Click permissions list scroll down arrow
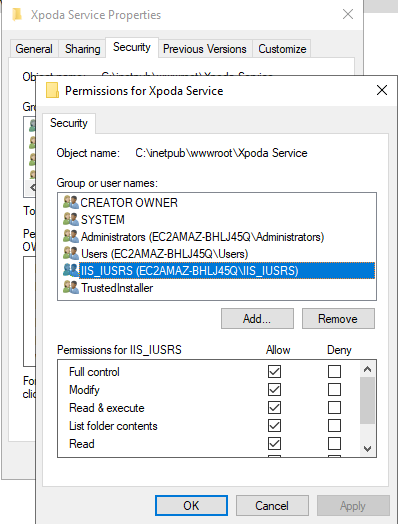398x524 pixels. coord(368,448)
